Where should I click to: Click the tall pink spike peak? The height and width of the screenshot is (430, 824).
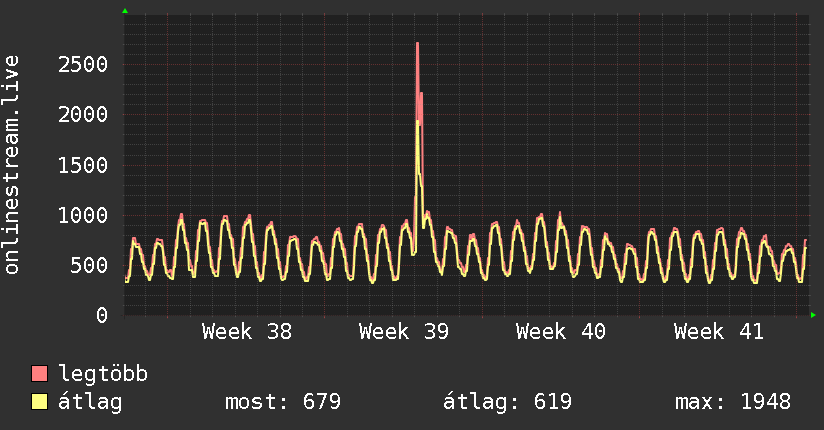[x=417, y=44]
